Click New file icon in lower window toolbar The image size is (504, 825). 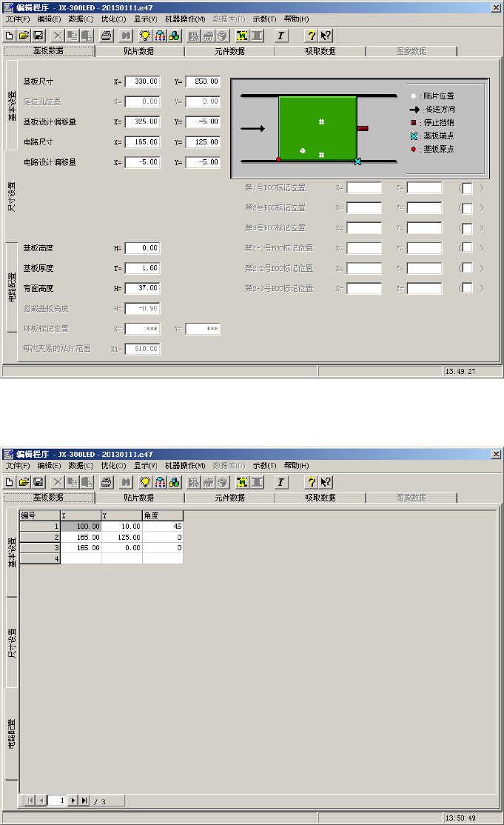[10, 482]
